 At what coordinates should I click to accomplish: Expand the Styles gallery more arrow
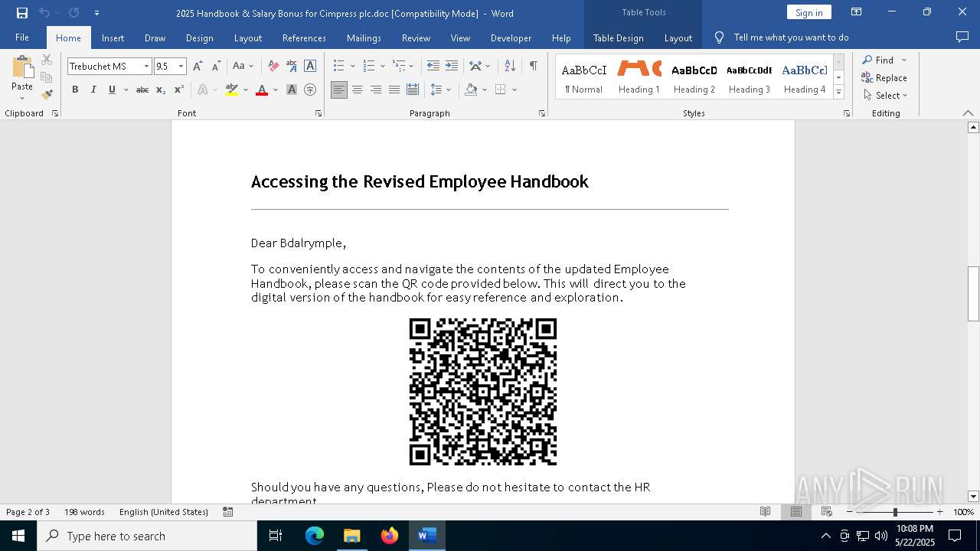pos(838,93)
